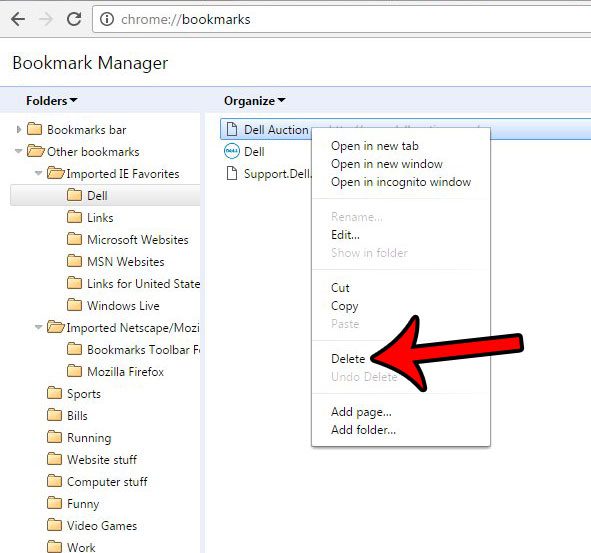The image size is (591, 553).
Task: Click the Website stuff folder icon
Action: [55, 459]
